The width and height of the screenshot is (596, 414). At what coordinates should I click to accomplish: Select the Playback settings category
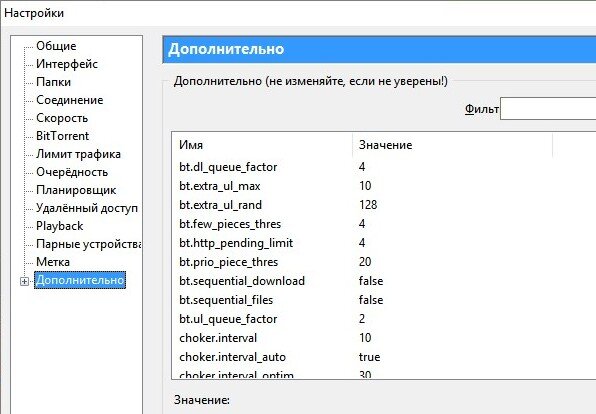[x=60, y=226]
